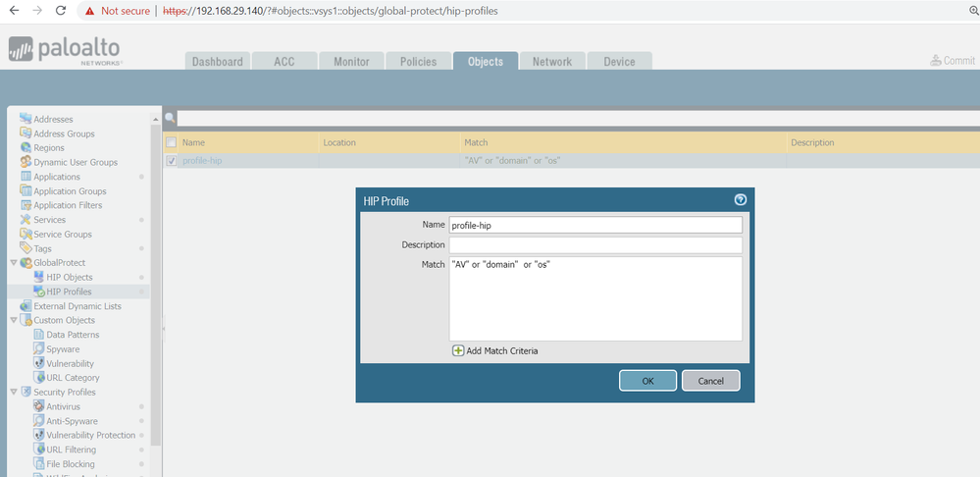Click the search magnifier icon above table

[x=170, y=118]
